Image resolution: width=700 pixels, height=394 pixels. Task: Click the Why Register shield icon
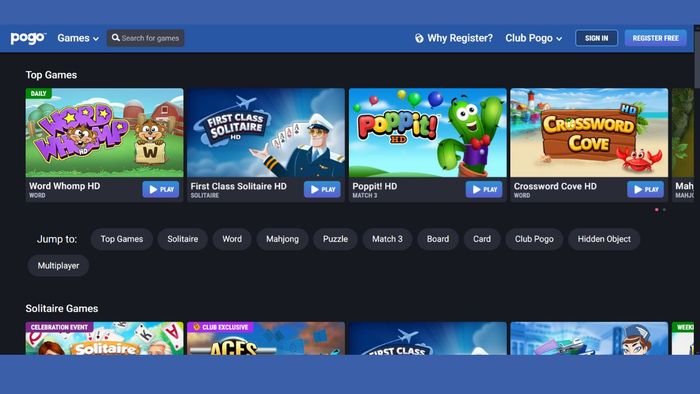[x=419, y=38]
